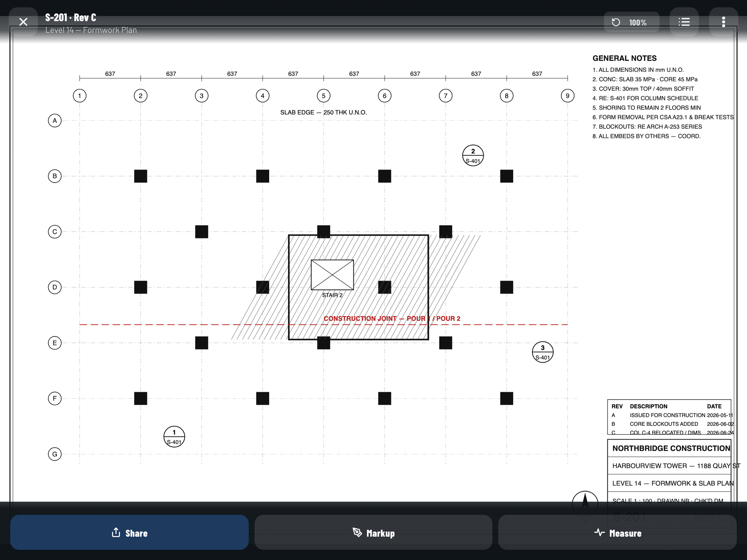The image size is (747, 560).
Task: Tap the Level 14 — Formwork Plan subtitle
Action: click(91, 30)
